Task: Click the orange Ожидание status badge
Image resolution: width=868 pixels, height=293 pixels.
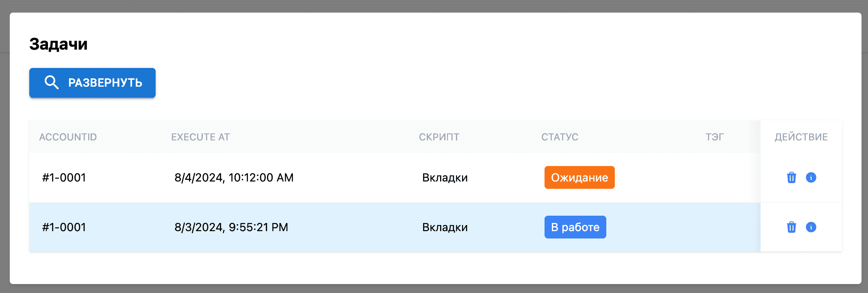Action: (x=579, y=177)
